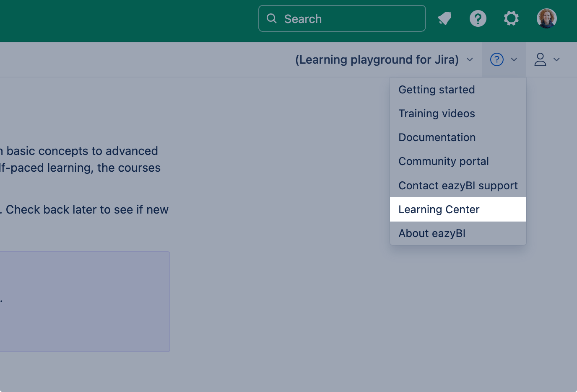Viewport: 577px width, 392px height.
Task: Open the highlighted Learning Center item
Action: tap(439, 209)
